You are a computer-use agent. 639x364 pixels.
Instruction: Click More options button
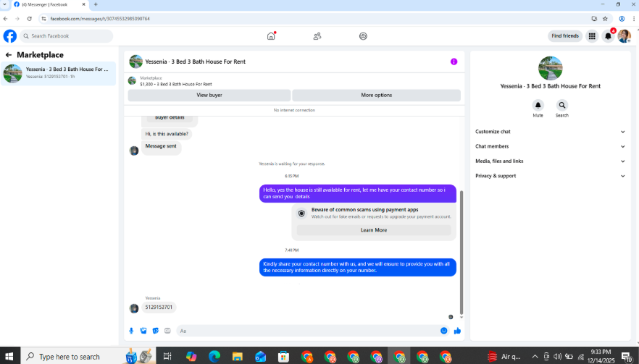pyautogui.click(x=376, y=95)
